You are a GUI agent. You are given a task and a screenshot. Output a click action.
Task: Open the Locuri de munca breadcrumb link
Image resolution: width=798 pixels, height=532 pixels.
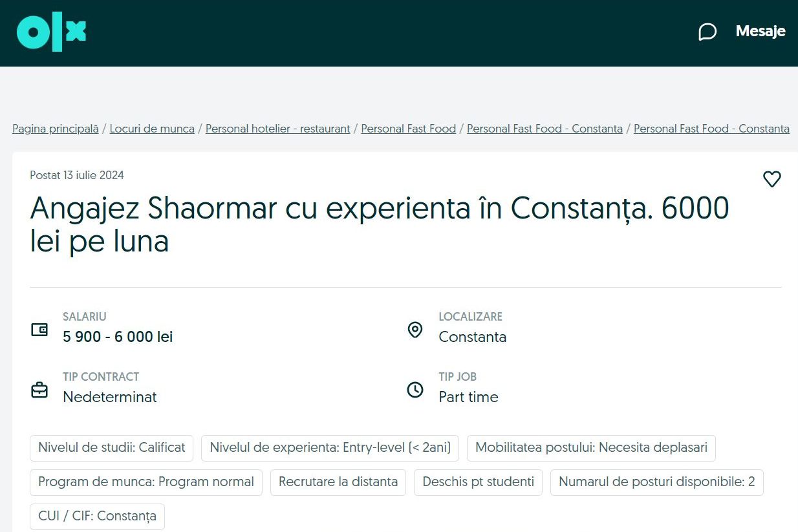(152, 129)
